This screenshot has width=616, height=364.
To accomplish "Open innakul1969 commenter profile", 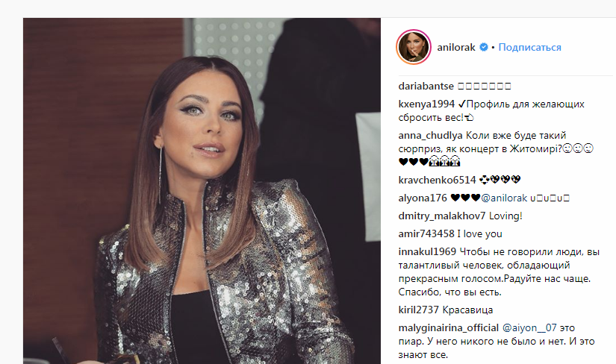I will [x=427, y=251].
